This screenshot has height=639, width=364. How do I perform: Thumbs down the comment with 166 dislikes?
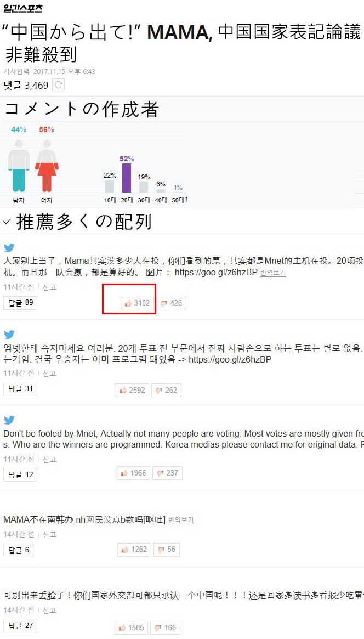(x=166, y=627)
